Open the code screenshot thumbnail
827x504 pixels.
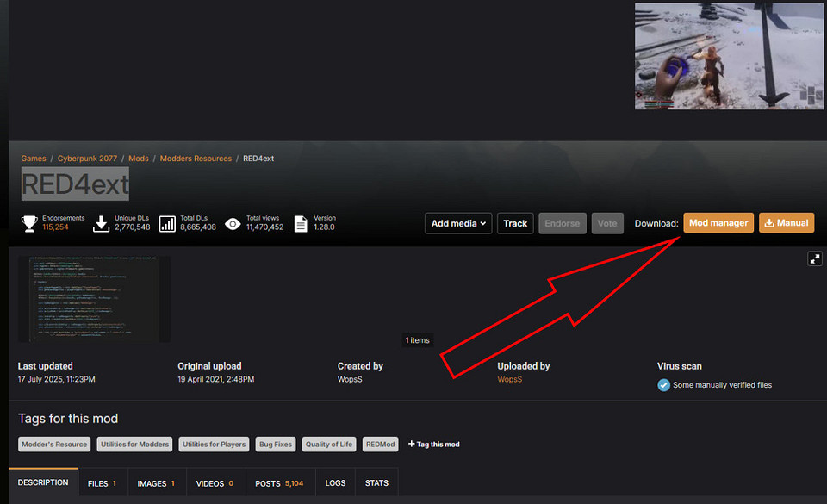click(x=94, y=298)
